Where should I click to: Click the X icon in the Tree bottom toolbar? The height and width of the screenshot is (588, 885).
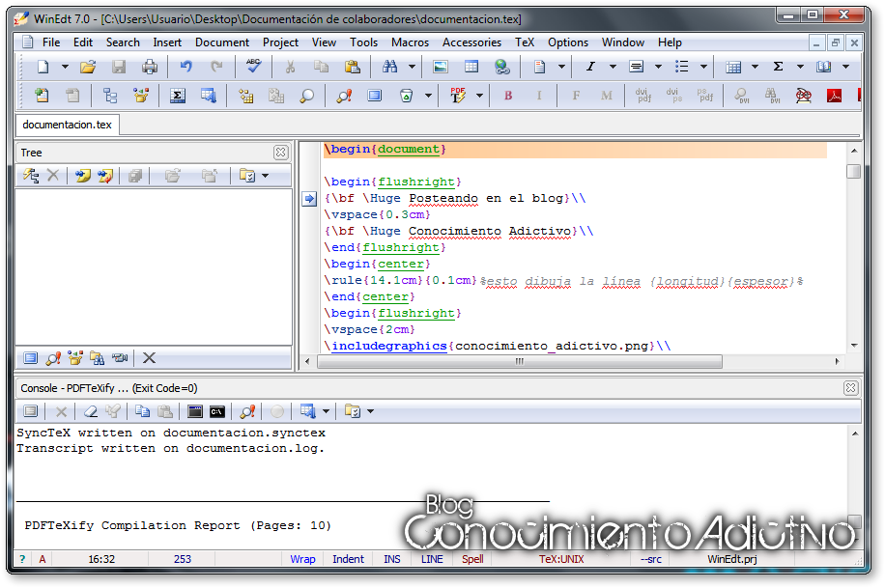pos(149,358)
